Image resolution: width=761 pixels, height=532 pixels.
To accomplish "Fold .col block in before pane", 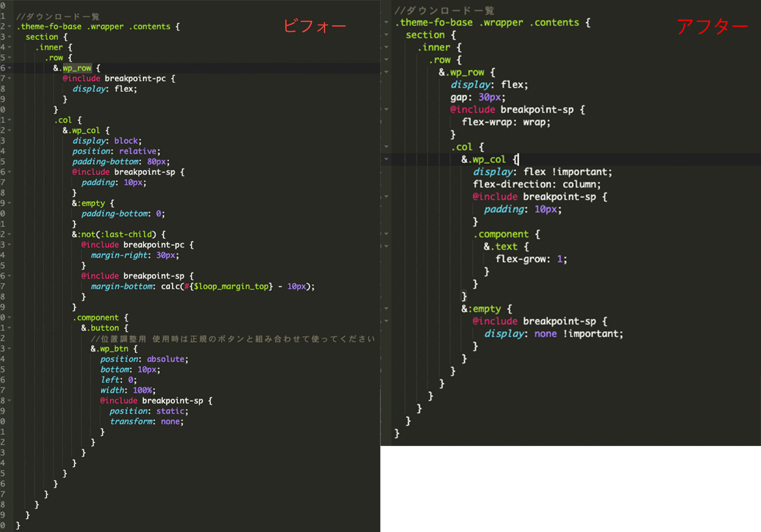I will (9, 120).
